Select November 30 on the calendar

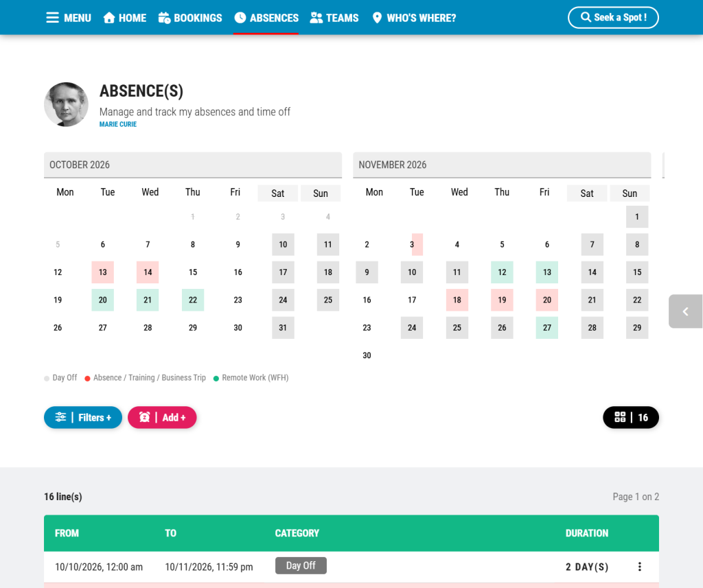(367, 355)
